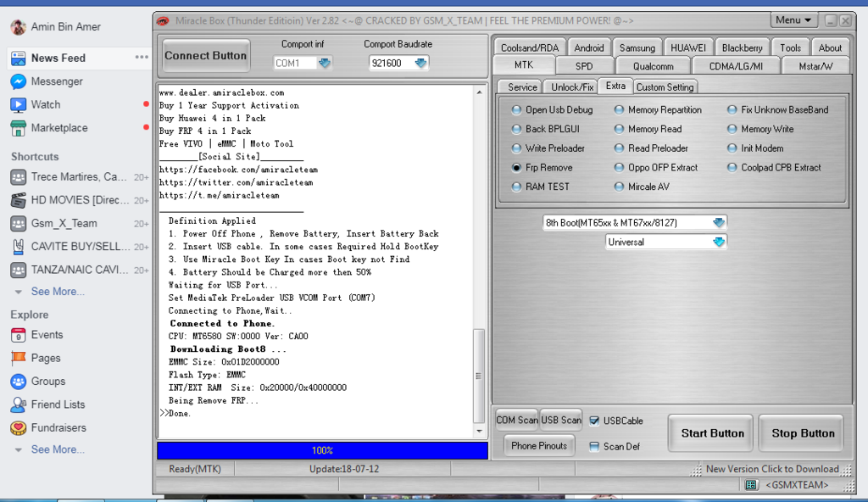The width and height of the screenshot is (868, 502).
Task: Expand See More under Shortcuts
Action: coord(58,292)
